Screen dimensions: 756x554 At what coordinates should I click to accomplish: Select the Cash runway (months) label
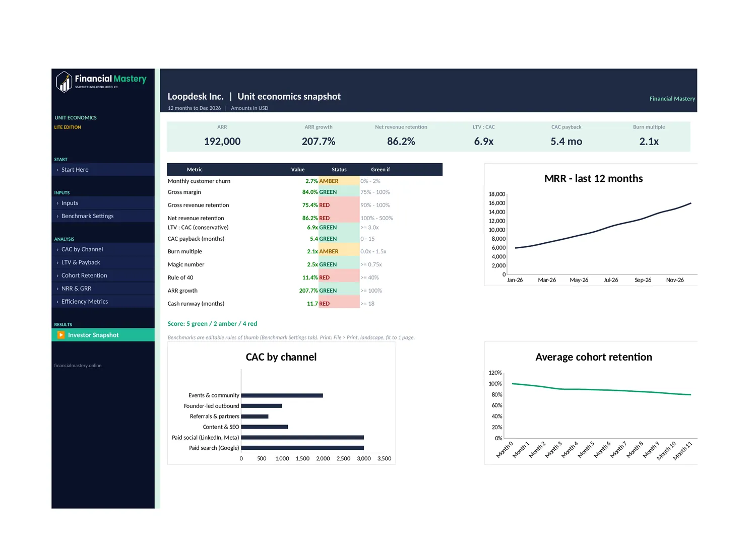coord(196,304)
